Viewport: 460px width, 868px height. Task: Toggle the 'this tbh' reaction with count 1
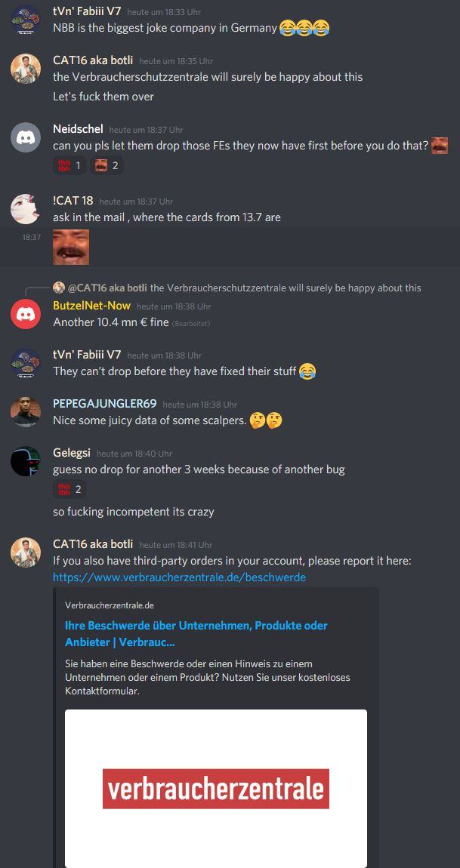click(69, 165)
